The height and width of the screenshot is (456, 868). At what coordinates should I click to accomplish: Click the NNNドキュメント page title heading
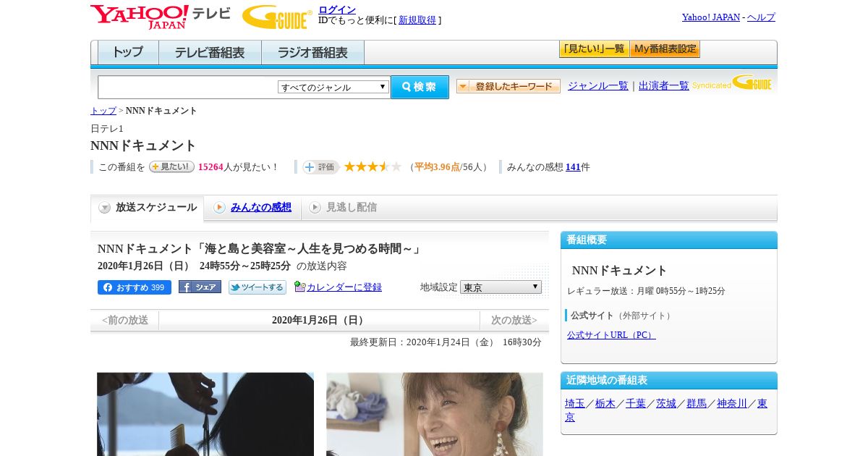(144, 145)
